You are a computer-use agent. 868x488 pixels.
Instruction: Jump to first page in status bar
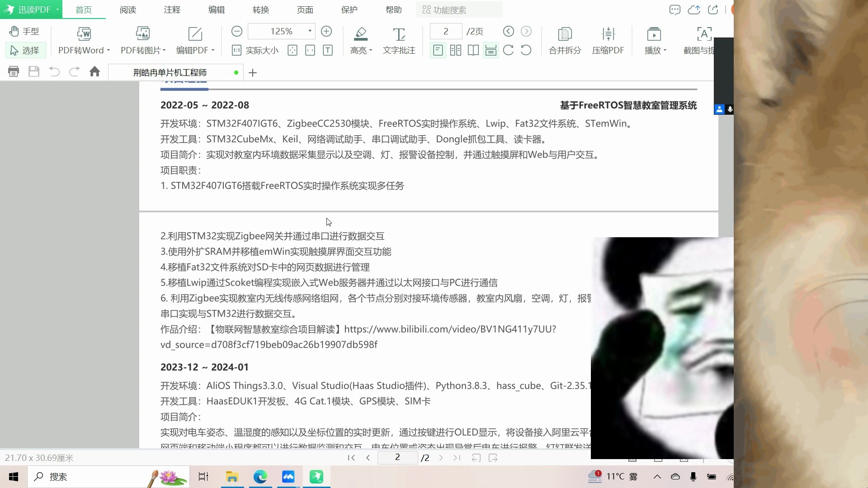coord(351,458)
